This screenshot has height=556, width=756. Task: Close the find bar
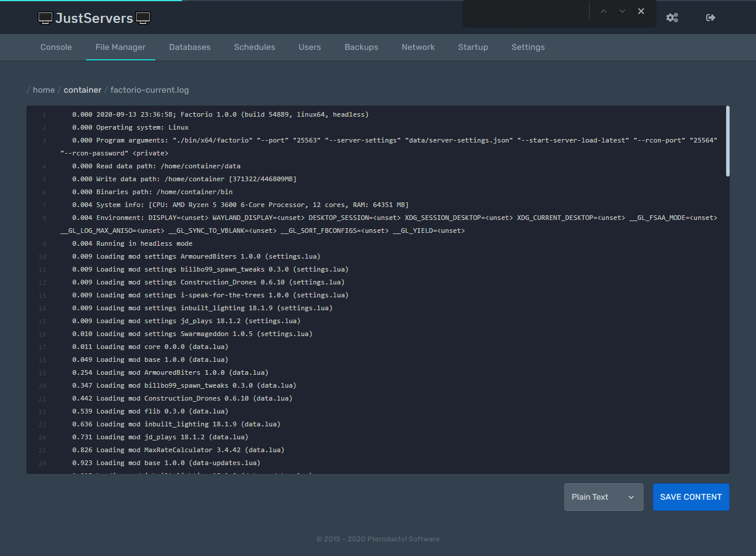tap(641, 11)
